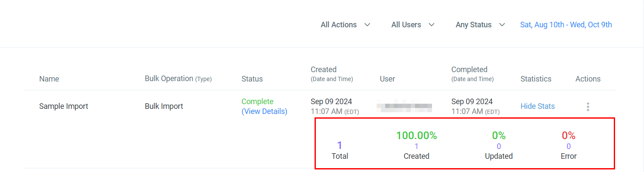This screenshot has width=644, height=172.
Task: Select the Bulk Import type cell
Action: [x=164, y=106]
